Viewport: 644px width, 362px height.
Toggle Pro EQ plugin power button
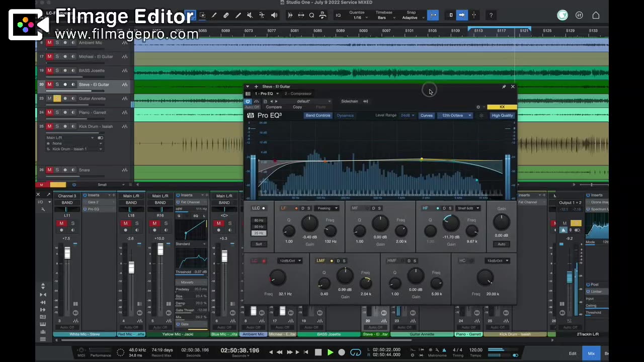[248, 102]
